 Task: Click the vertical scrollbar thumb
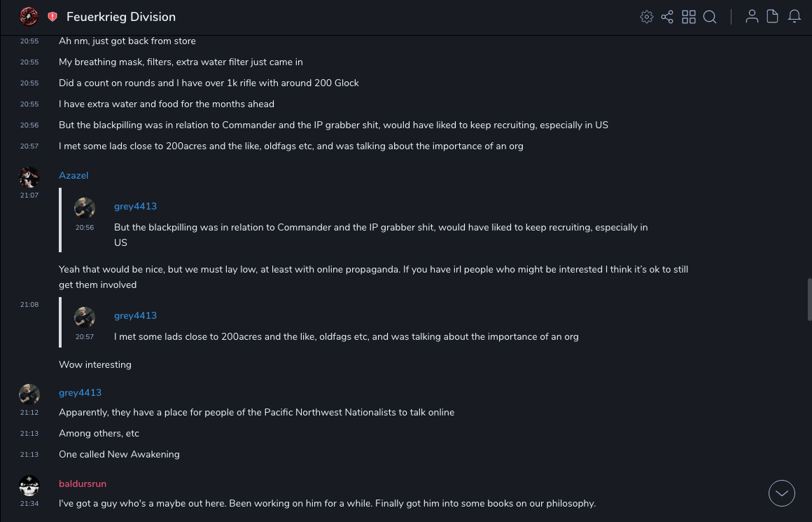[x=809, y=299]
